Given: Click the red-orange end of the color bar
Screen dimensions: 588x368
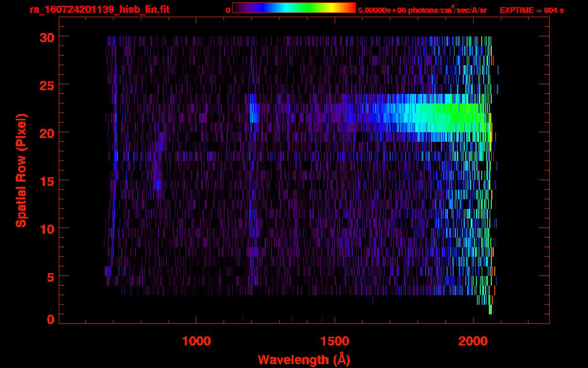Looking at the screenshot, I should 350,8.
